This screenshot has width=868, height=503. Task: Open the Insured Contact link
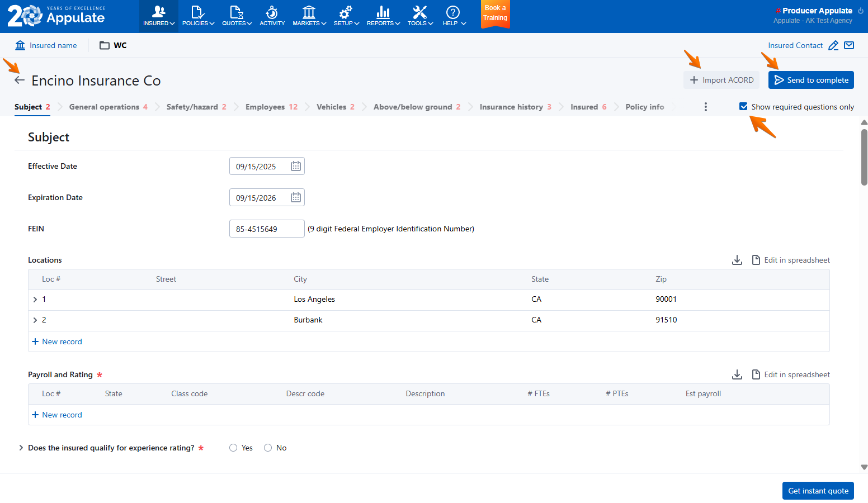(x=795, y=45)
